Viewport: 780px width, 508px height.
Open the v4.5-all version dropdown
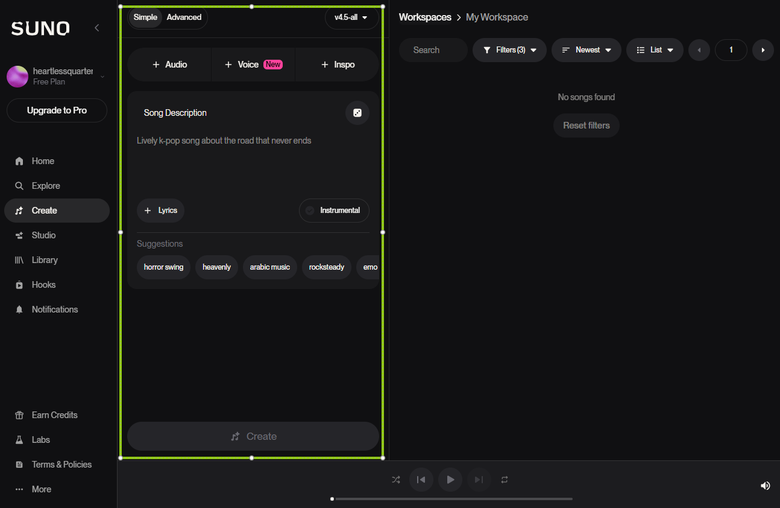coord(351,17)
